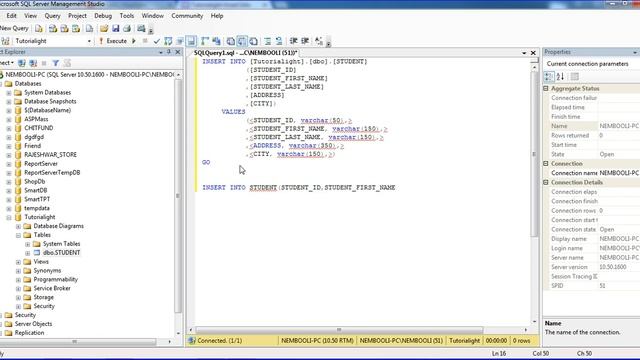The image size is (640, 360).
Task: Click the Parse checkmark icon
Action: (x=156, y=41)
